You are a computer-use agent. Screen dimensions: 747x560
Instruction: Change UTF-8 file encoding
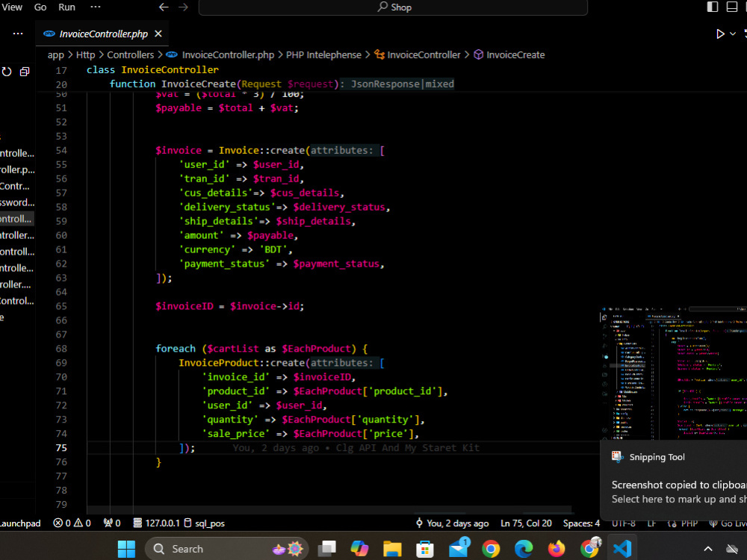(623, 523)
